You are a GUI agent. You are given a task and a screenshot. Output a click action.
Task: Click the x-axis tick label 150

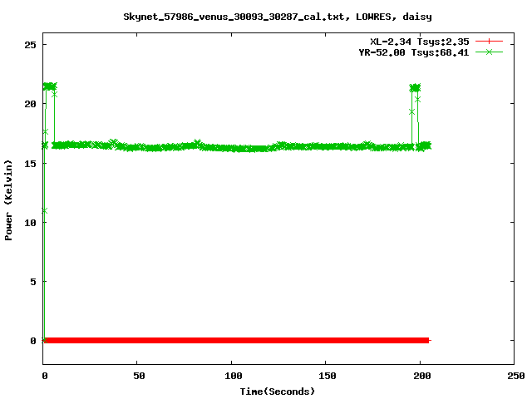[328, 376]
